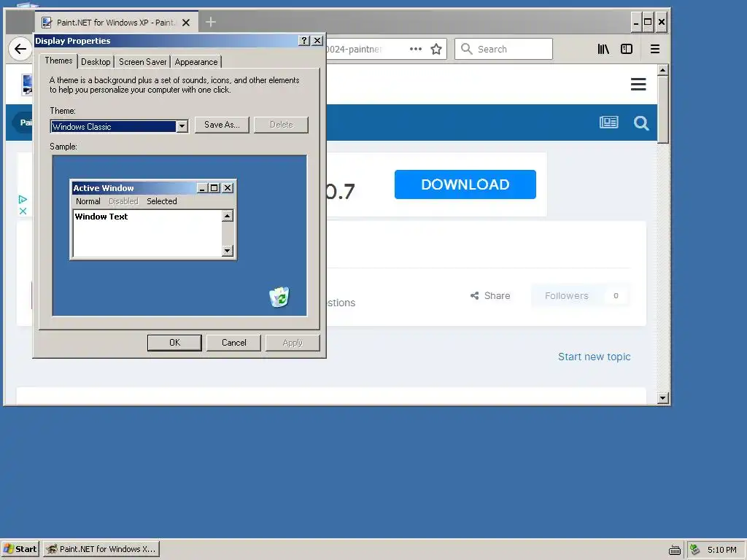
Task: Open the Firefox library icon
Action: click(x=603, y=49)
